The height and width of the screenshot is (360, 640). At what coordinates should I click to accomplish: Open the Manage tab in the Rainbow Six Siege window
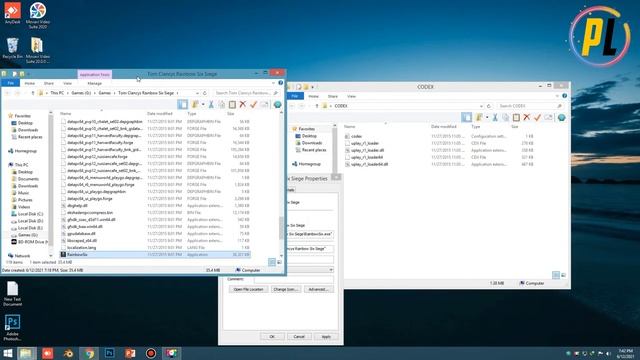94,83
